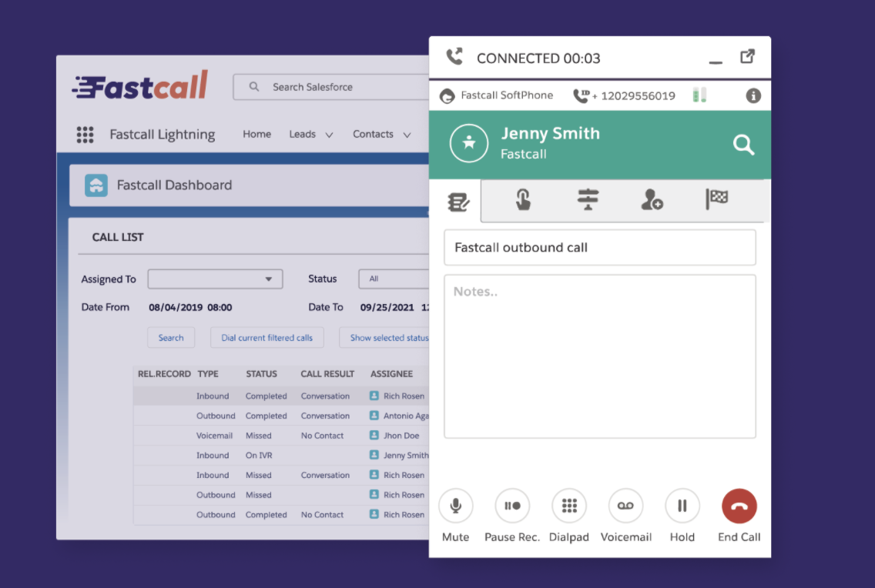This screenshot has height=588, width=875.
Task: Click the search icon in Search Salesforce
Action: coord(254,86)
